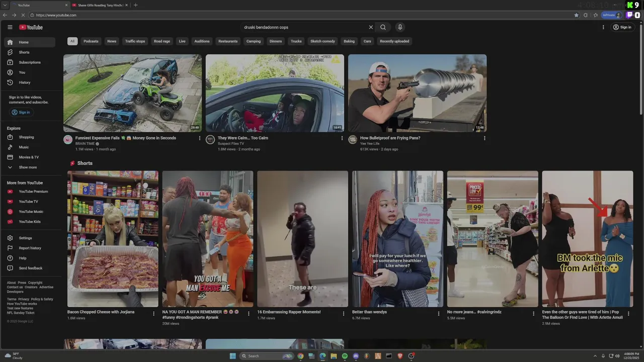This screenshot has height=362, width=644.
Task: Open options for Better than wendys short
Action: click(439, 313)
